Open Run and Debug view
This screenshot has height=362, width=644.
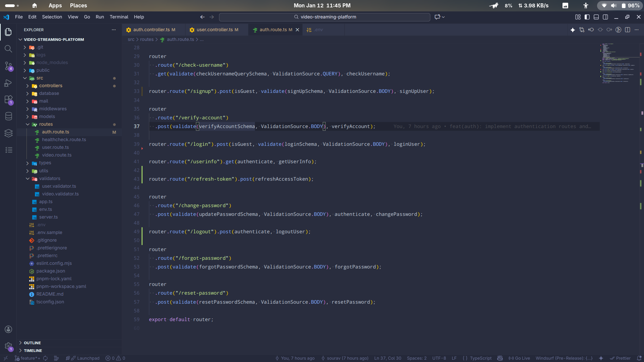tap(8, 83)
